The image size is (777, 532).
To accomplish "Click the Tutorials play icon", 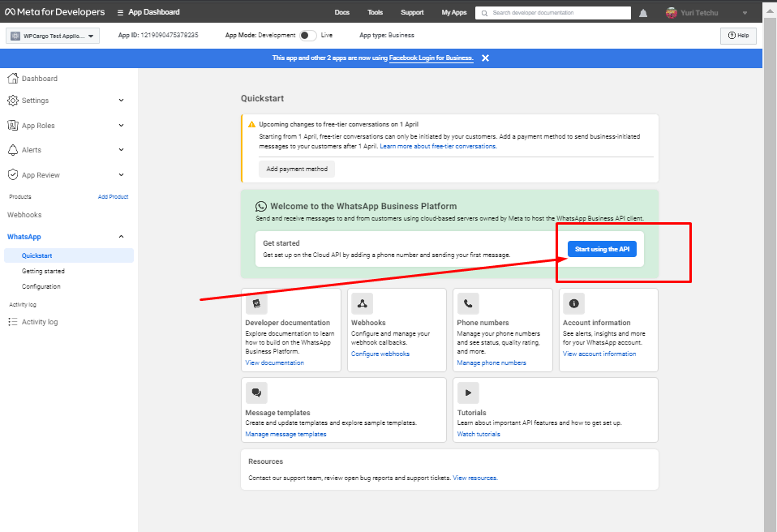I will 468,393.
